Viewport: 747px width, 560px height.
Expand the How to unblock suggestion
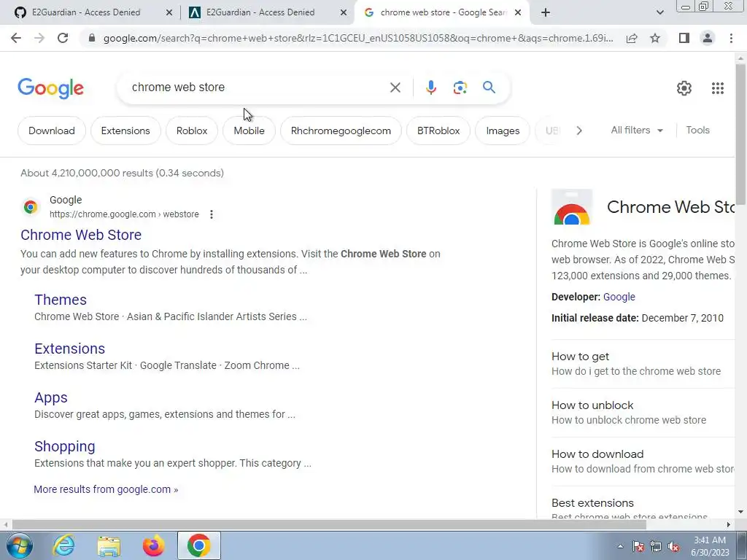click(x=643, y=413)
